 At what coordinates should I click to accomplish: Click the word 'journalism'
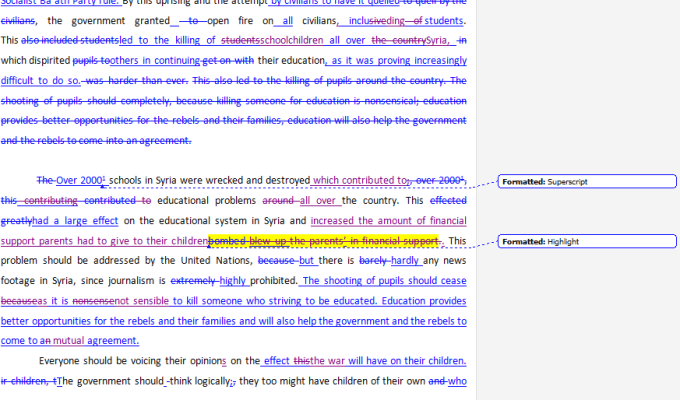[x=130, y=281]
